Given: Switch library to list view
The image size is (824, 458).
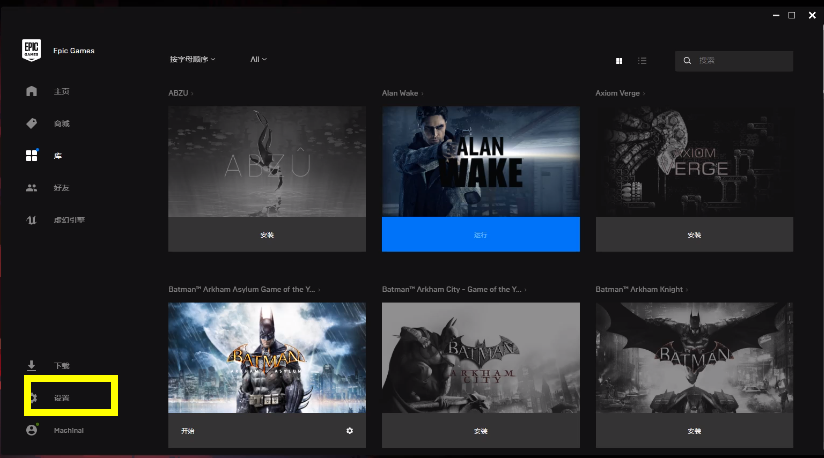Looking at the screenshot, I should coord(642,61).
